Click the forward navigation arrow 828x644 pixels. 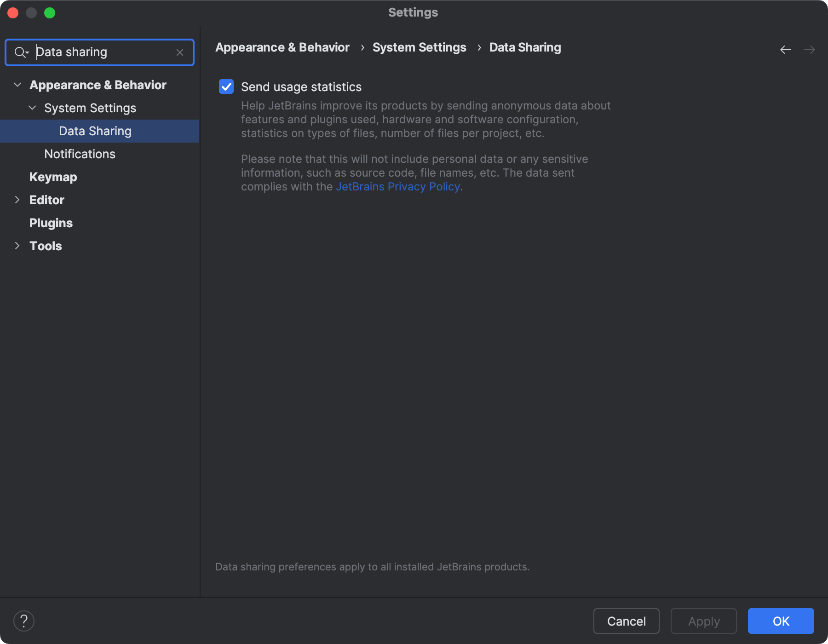coord(810,50)
